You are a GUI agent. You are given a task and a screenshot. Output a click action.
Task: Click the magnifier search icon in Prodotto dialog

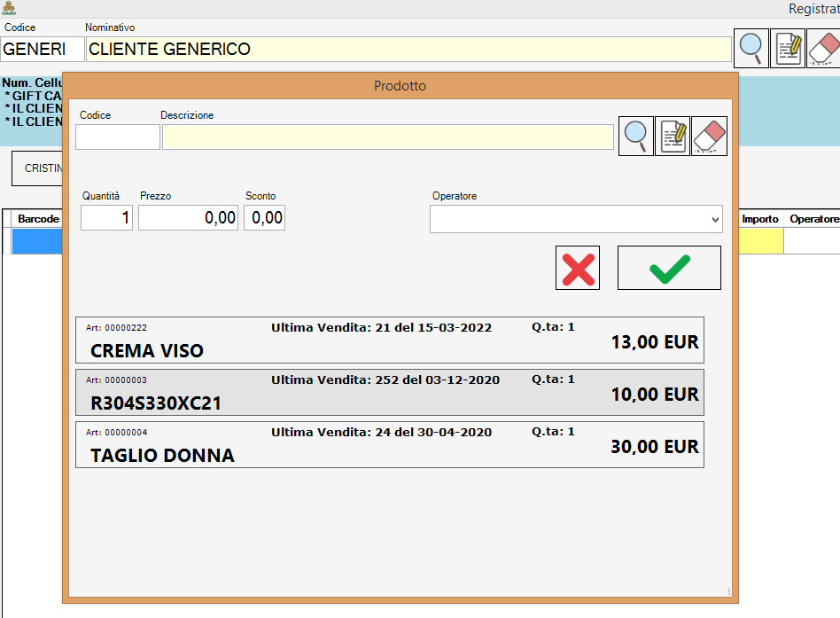(636, 137)
